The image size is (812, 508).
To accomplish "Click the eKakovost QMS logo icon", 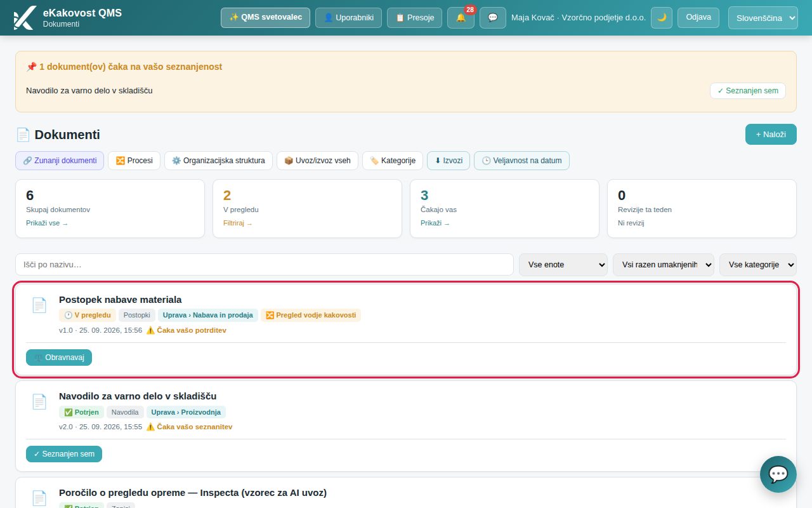I will [24, 18].
